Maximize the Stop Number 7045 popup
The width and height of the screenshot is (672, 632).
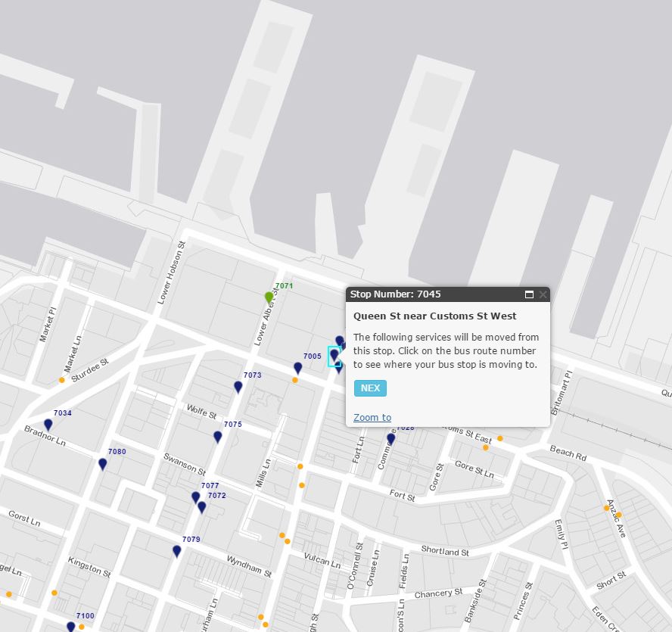point(529,294)
